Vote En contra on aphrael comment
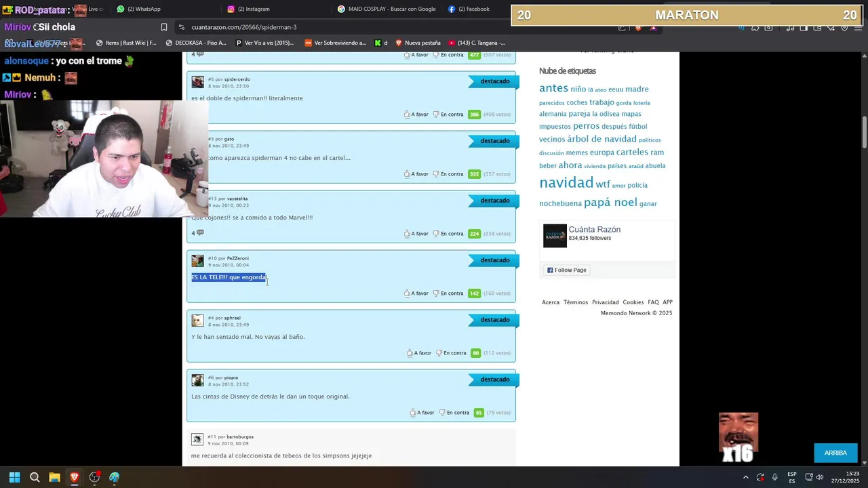This screenshot has width=868, height=488. 451,353
